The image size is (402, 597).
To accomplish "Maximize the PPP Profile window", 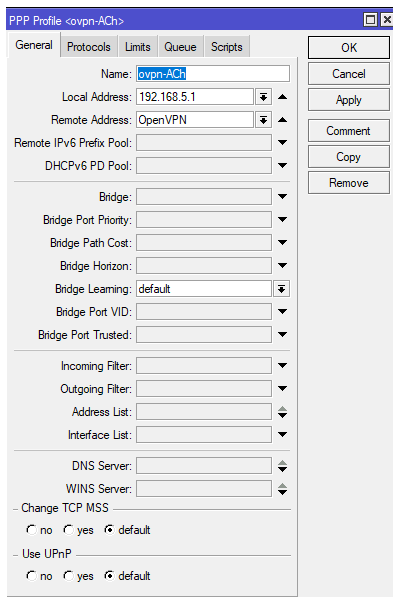I will coord(370,20).
